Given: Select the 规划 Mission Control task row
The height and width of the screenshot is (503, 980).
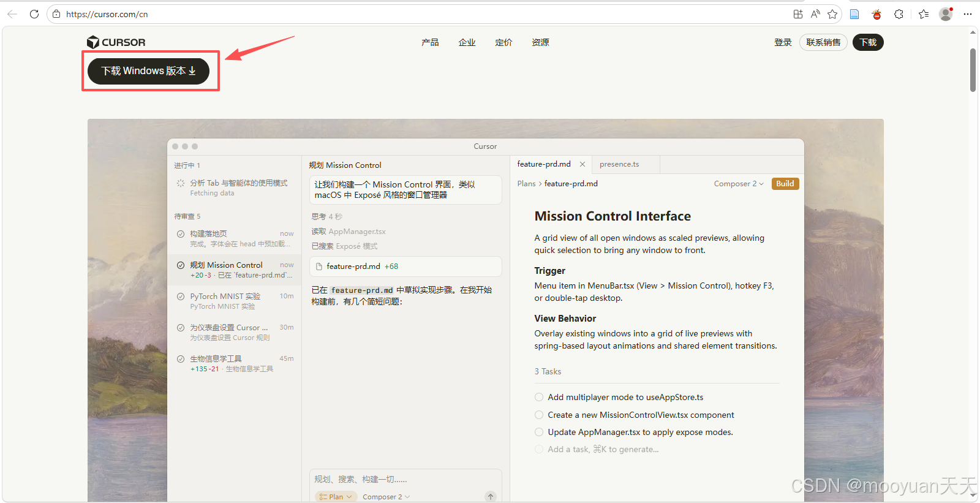Looking at the screenshot, I should click(235, 270).
